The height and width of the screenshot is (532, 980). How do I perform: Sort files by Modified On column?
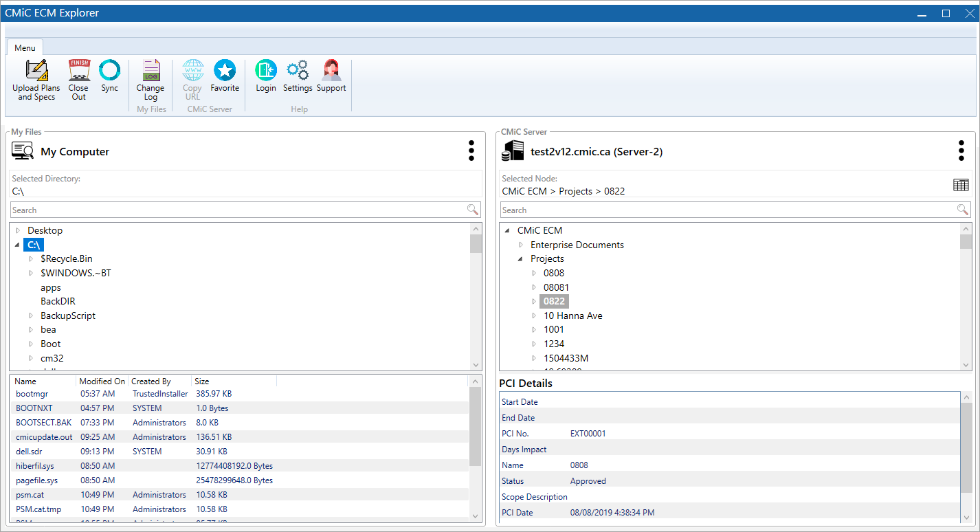102,381
